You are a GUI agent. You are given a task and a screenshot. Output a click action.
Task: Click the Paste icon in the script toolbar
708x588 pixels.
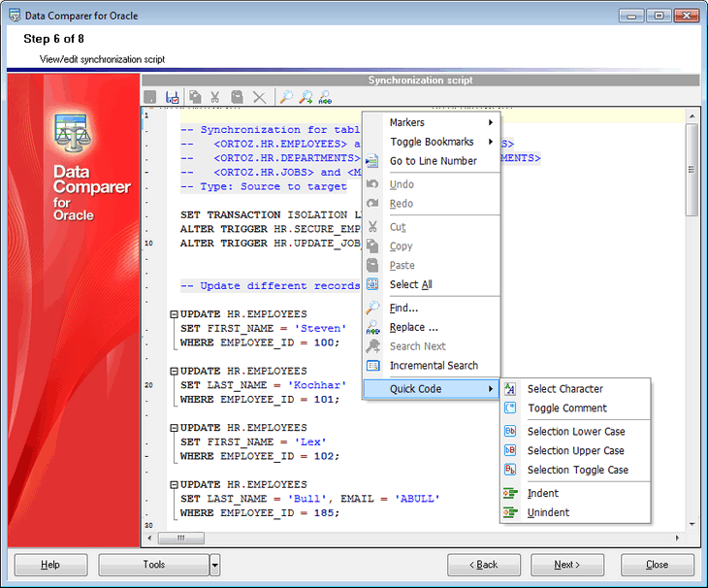237,97
